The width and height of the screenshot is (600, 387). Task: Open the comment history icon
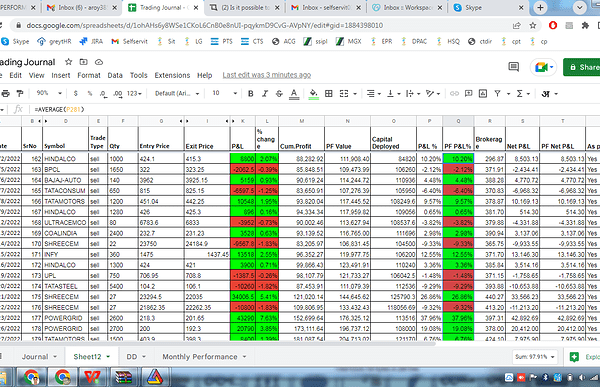[514, 67]
